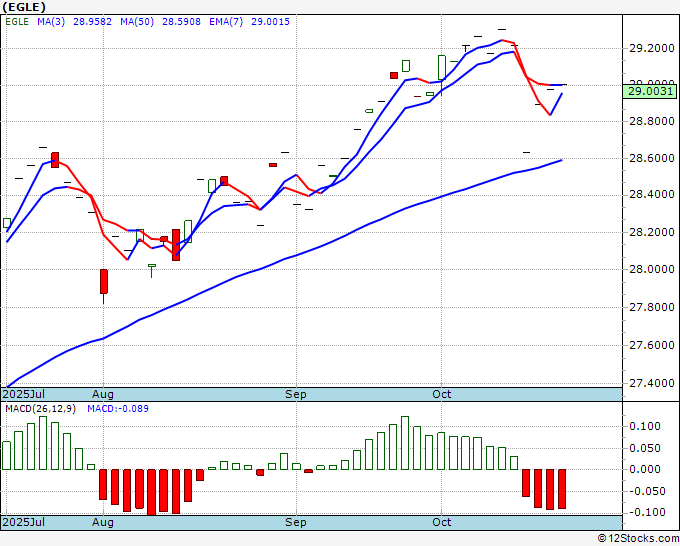Click the 28.4000 price axis label
Screen dimensions: 680x546
pos(652,194)
